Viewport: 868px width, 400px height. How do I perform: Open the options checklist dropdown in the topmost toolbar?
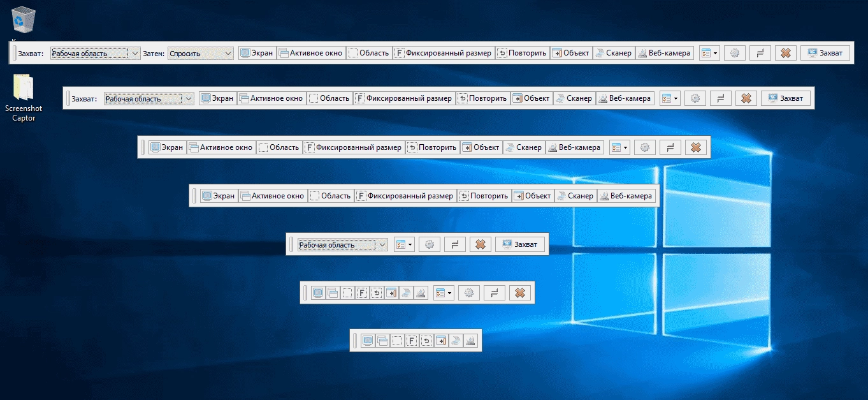[x=709, y=53]
